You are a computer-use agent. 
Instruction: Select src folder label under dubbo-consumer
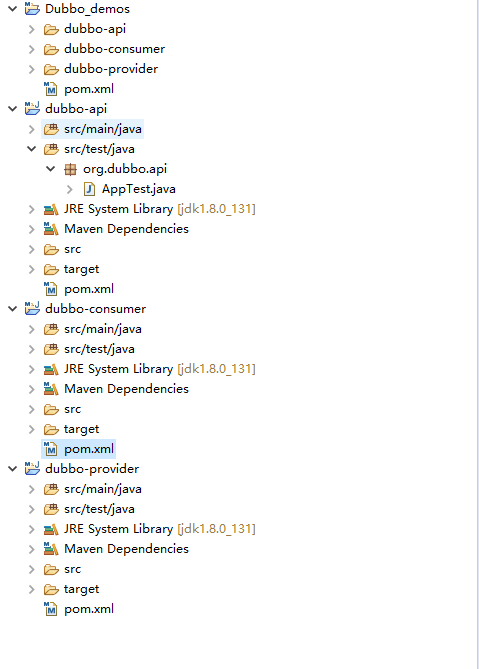(73, 409)
